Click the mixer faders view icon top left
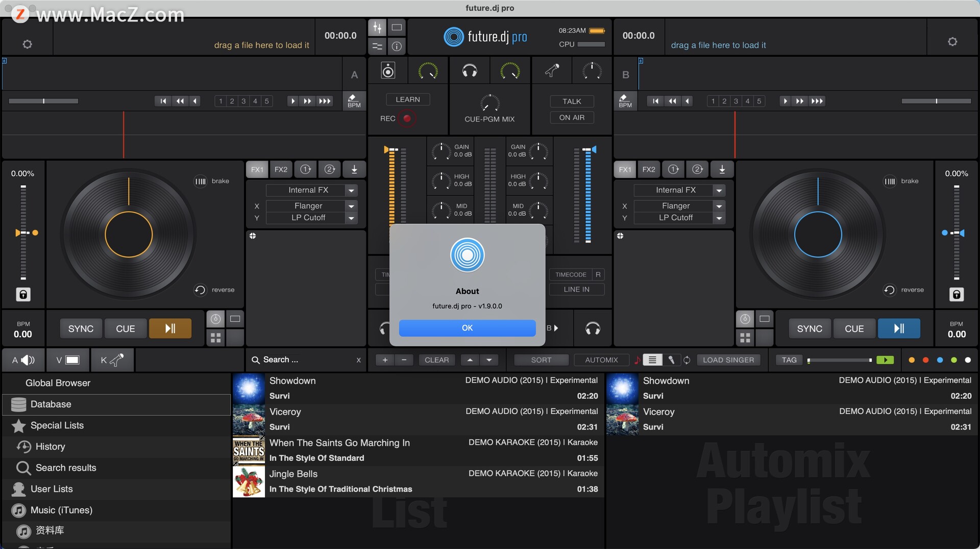 click(x=377, y=28)
